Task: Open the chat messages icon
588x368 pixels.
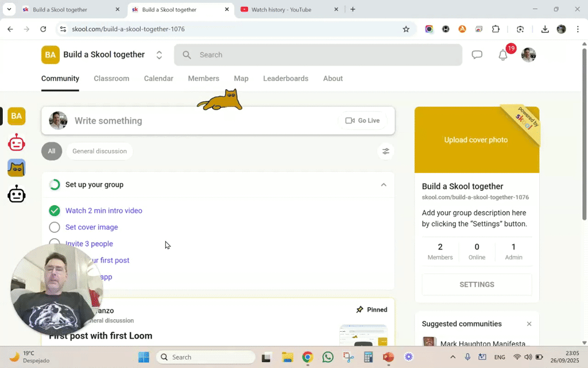Action: point(477,55)
